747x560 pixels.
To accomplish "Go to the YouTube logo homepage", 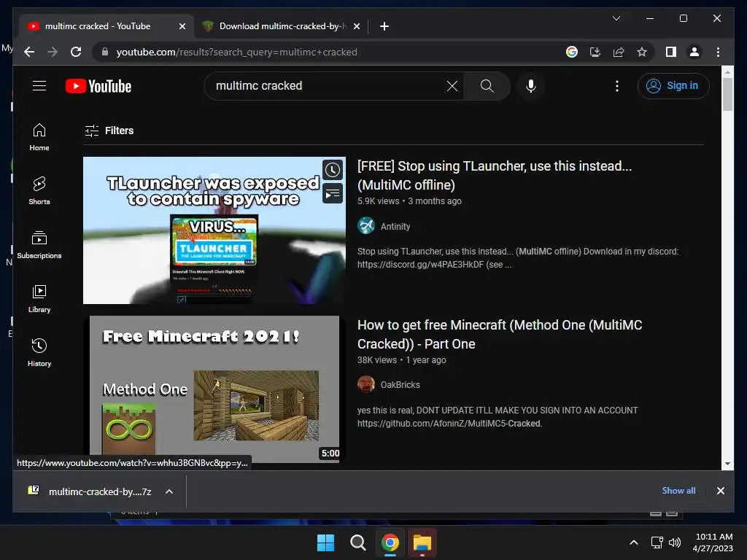I will tap(98, 86).
